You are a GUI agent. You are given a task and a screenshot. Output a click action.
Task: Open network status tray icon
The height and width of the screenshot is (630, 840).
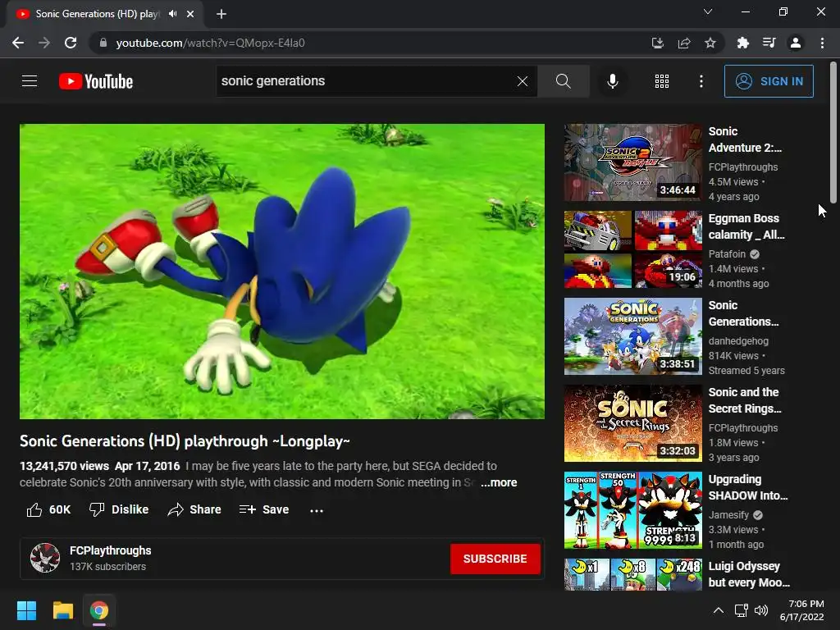click(x=742, y=610)
